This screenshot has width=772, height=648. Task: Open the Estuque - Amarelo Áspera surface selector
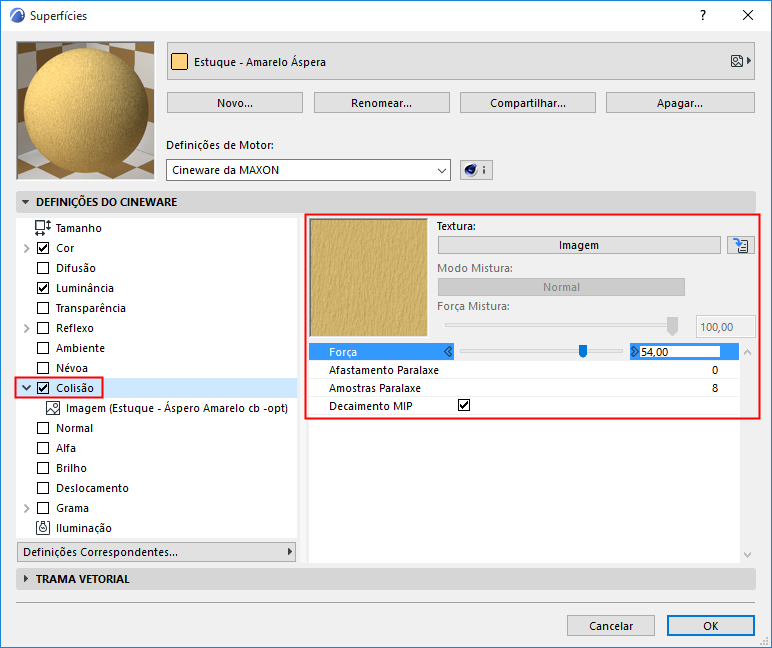460,61
